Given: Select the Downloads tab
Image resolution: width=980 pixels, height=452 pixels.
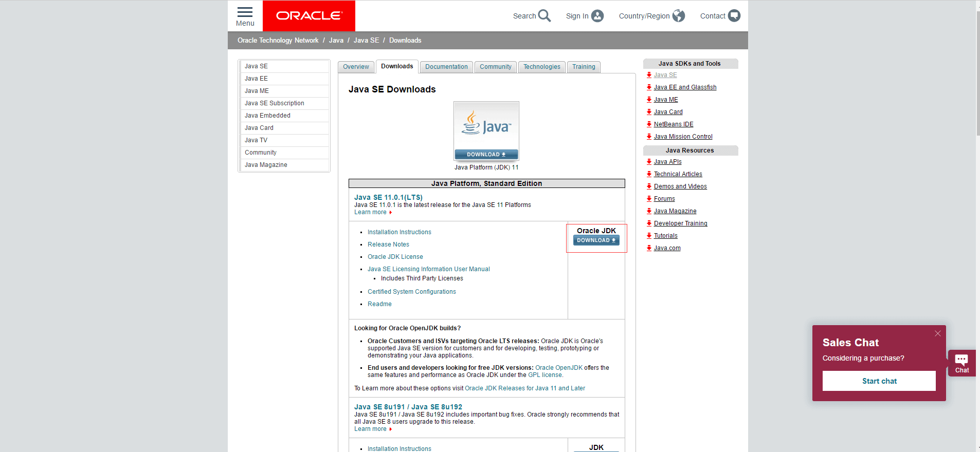Looking at the screenshot, I should click(397, 66).
